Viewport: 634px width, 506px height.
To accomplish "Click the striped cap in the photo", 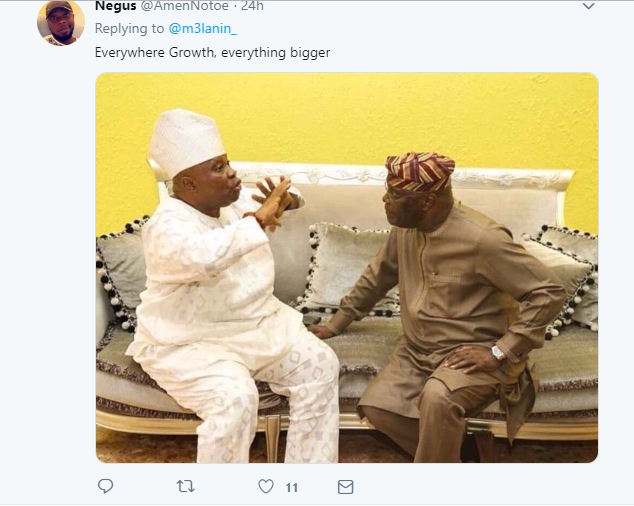I will pyautogui.click(x=418, y=170).
